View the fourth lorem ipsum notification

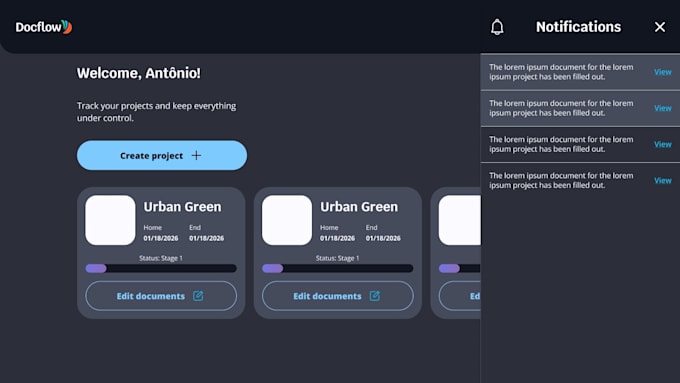[x=663, y=180]
